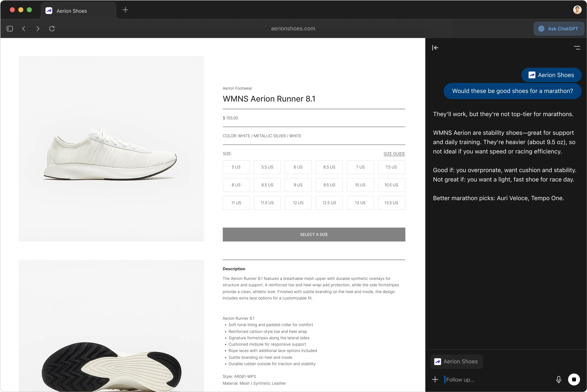The image size is (587, 392).
Task: Click the microphone for voice input
Action: tap(559, 379)
